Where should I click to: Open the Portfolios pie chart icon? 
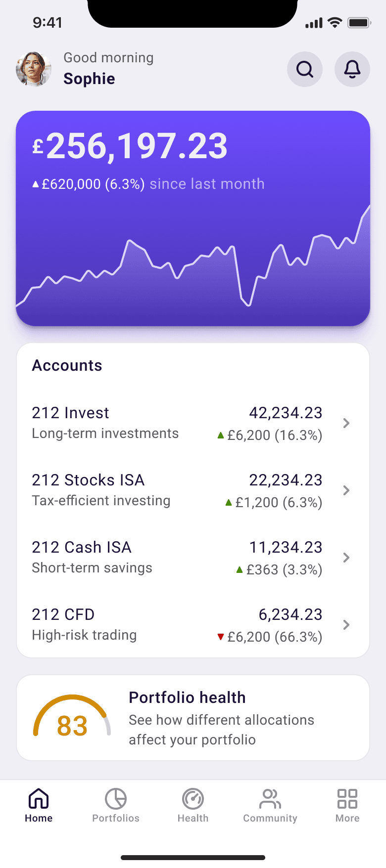[116, 799]
